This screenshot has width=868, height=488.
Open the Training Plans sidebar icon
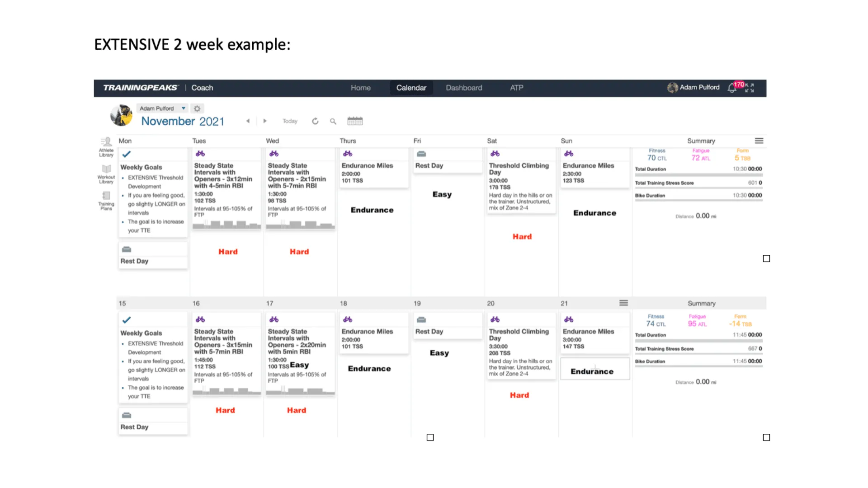(106, 201)
